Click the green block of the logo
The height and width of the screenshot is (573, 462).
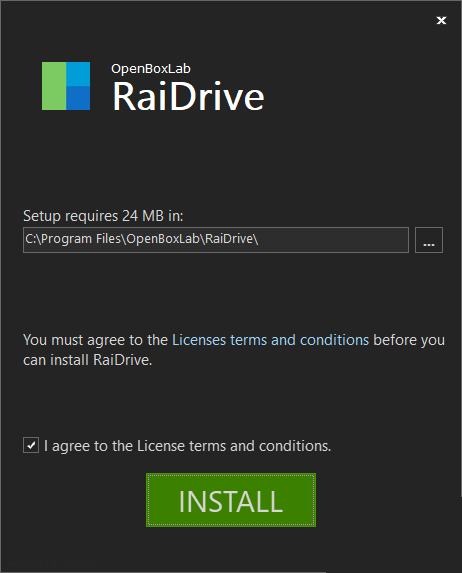54,86
